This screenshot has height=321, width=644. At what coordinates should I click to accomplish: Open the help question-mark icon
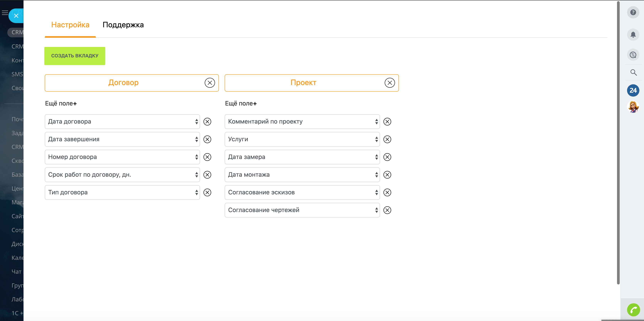[633, 13]
